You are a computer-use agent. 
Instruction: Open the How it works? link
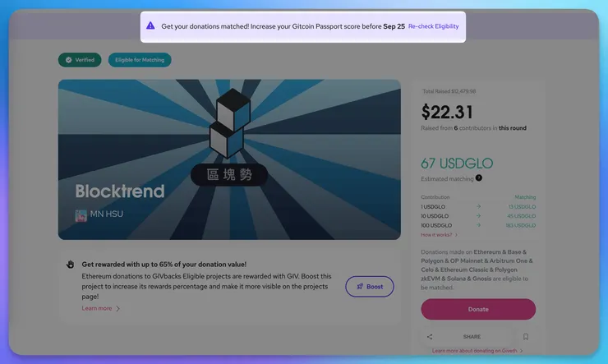click(436, 235)
